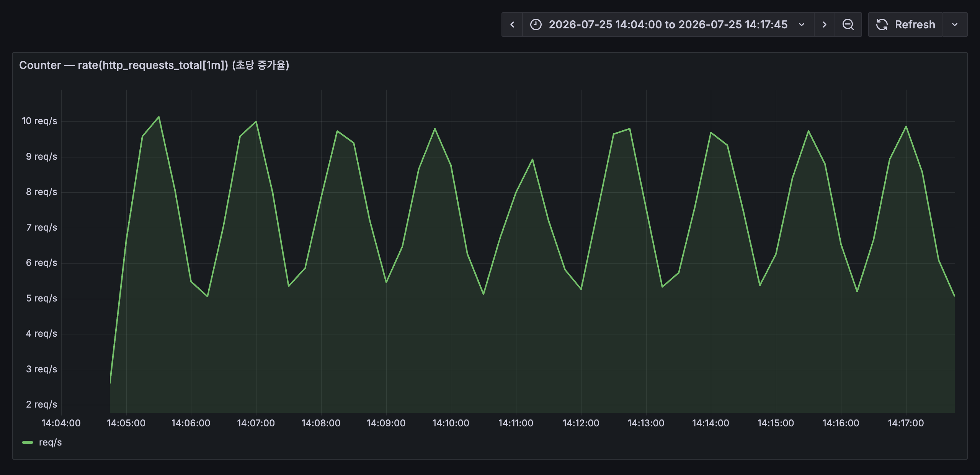Click the green req/s legend color swatch
Viewport: 980px width, 475px height.
pos(28,442)
